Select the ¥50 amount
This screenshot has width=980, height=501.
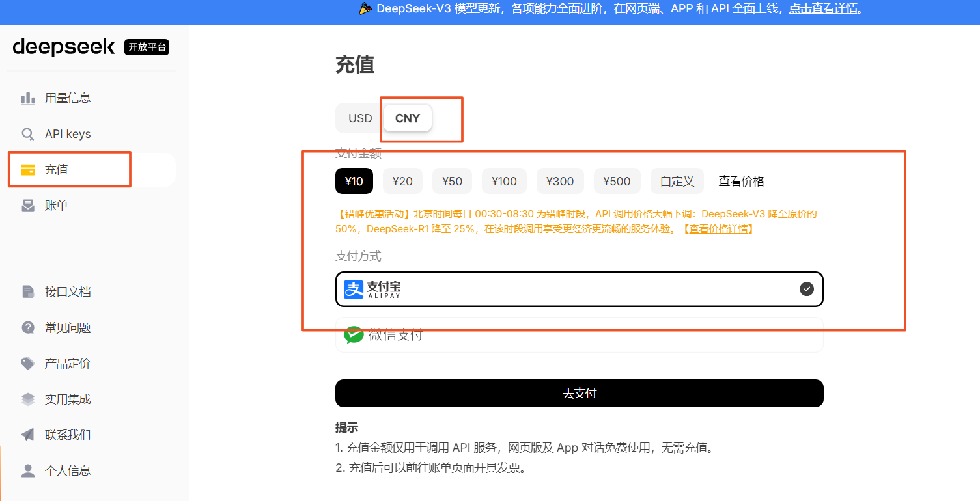click(x=452, y=181)
